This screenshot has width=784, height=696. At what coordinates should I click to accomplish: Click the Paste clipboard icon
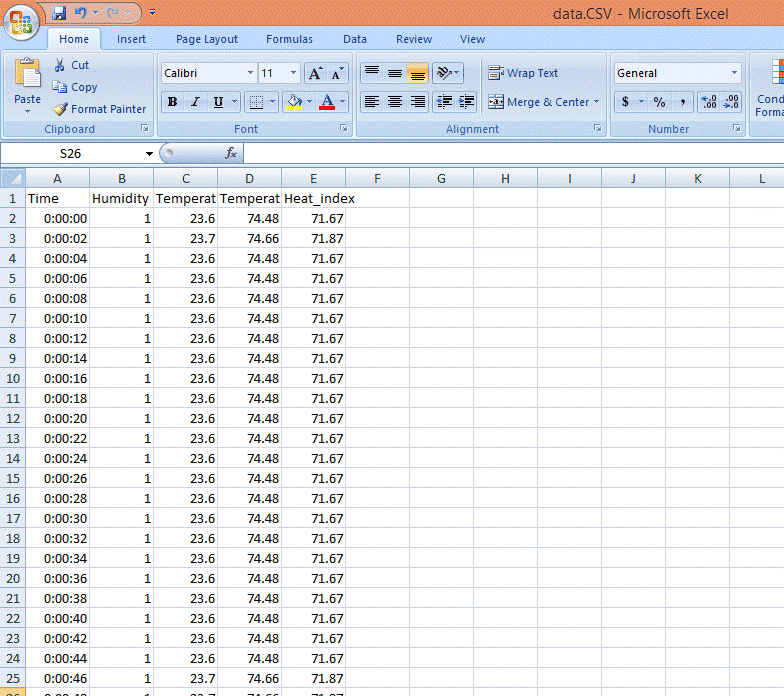point(28,74)
